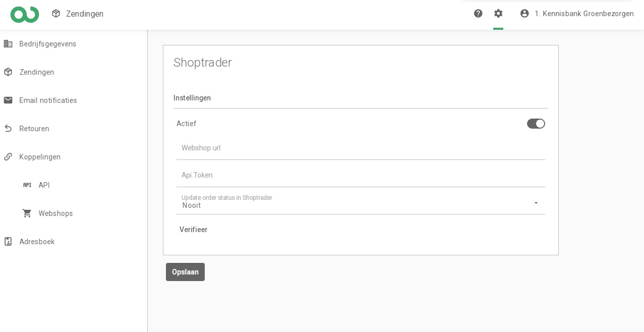Click the Verifieer button
The width and height of the screenshot is (644, 332).
[194, 230]
